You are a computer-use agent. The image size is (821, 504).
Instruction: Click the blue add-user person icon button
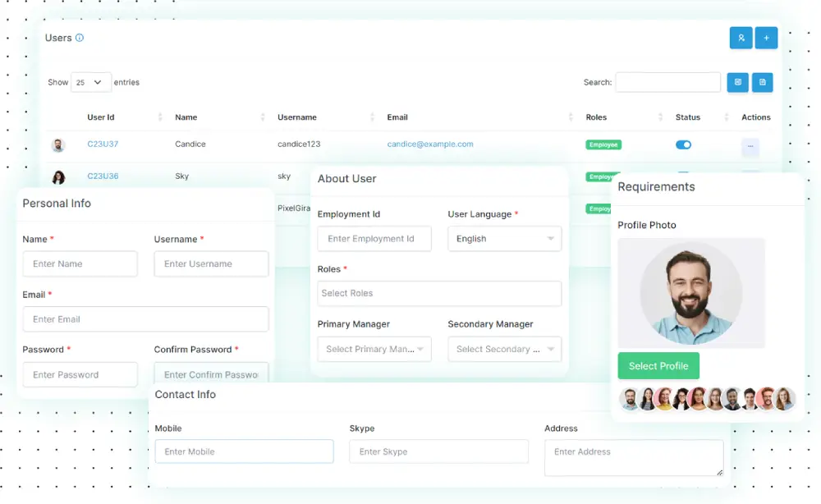741,38
